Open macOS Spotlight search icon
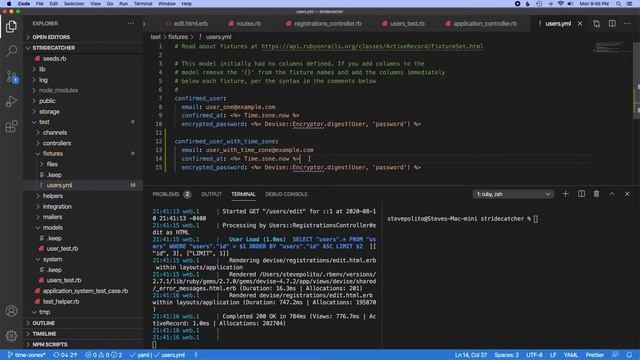This screenshot has width=640, height=360. (x=618, y=4)
